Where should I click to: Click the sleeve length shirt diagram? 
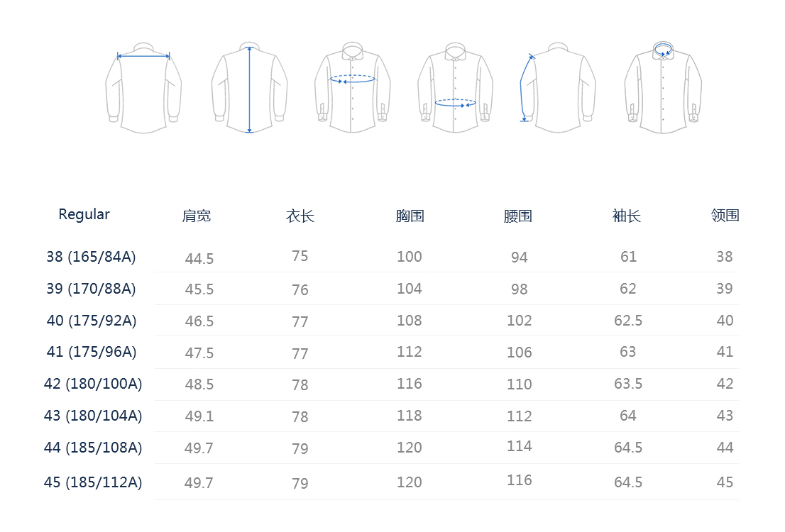coord(558,87)
